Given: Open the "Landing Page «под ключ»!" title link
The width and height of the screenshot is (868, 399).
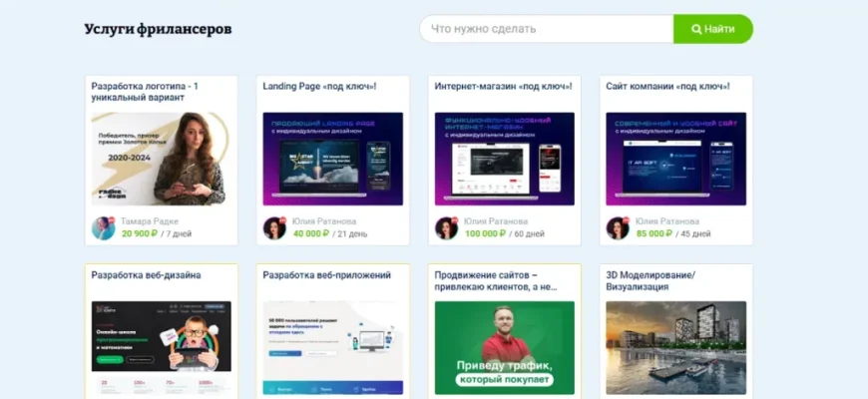Looking at the screenshot, I should click(x=311, y=87).
